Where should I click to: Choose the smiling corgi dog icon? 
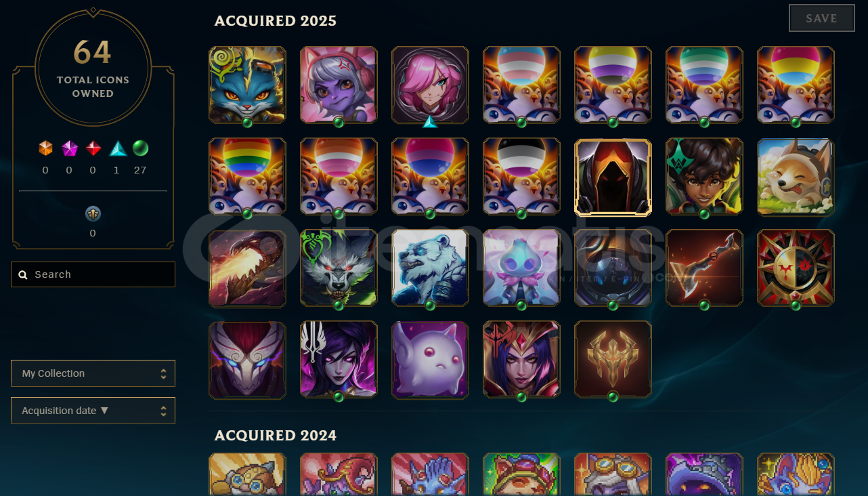(796, 176)
